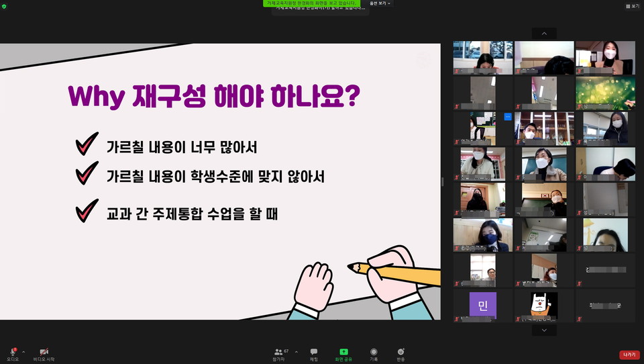This screenshot has width=644, height=364.
Task: Click the green encryption shield icon
Action: (4, 6)
